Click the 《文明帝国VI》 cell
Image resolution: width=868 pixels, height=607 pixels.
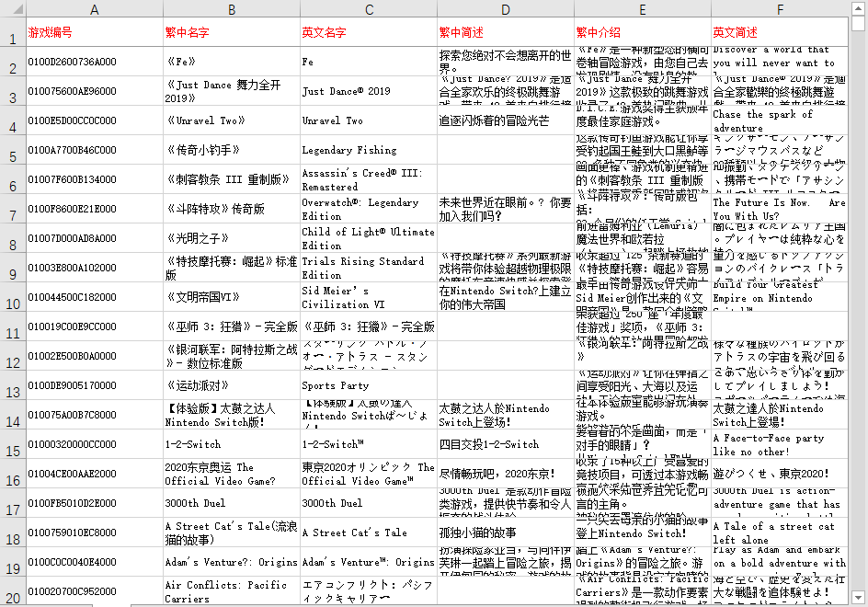click(232, 297)
